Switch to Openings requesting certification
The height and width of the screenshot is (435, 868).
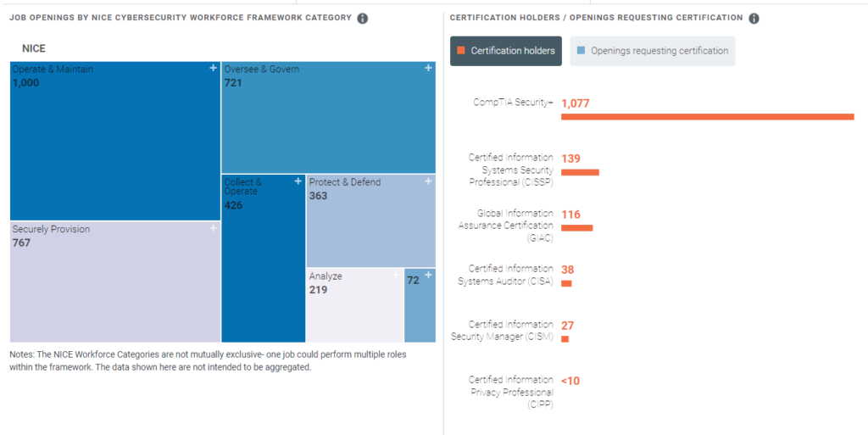[x=652, y=51]
